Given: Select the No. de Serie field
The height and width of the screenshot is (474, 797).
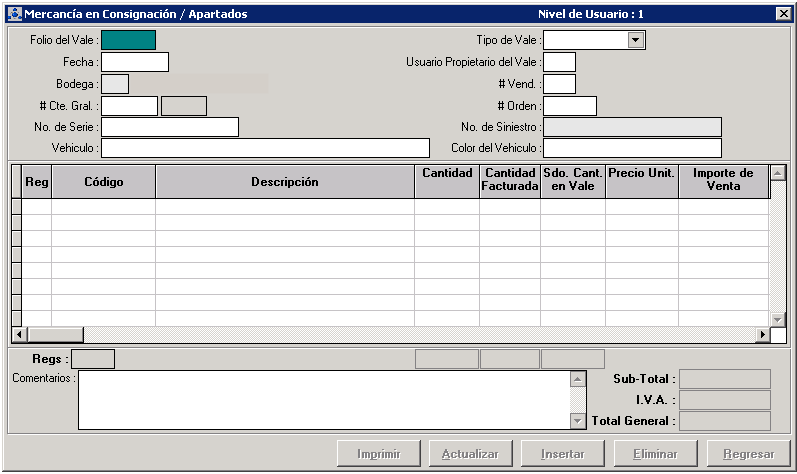Looking at the screenshot, I should pos(169,127).
